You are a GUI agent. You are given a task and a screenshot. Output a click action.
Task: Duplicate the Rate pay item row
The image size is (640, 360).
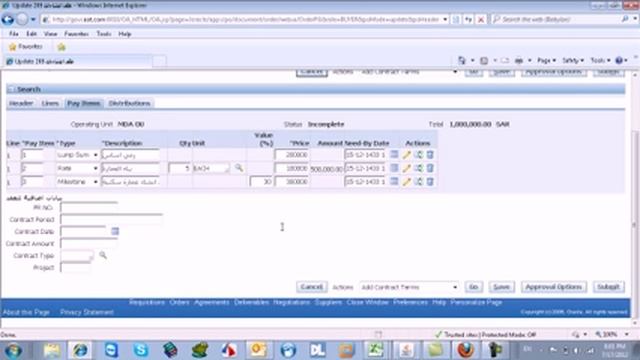(418, 168)
